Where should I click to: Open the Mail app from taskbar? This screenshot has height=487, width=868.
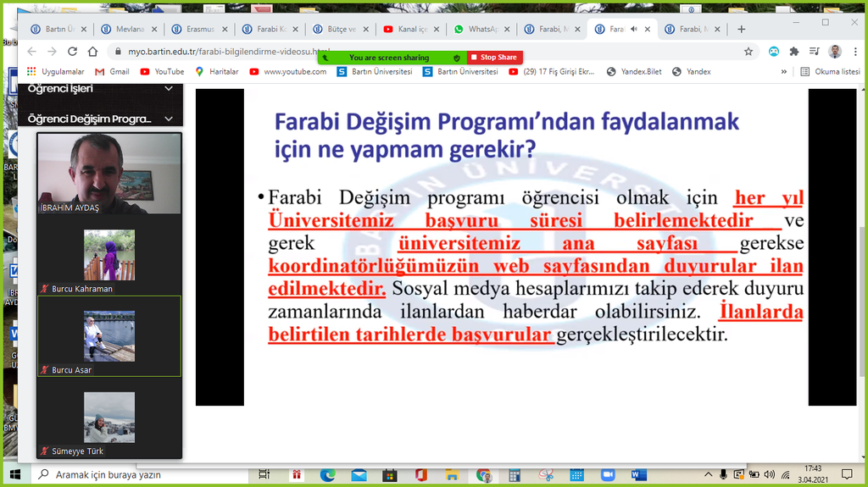click(359, 475)
